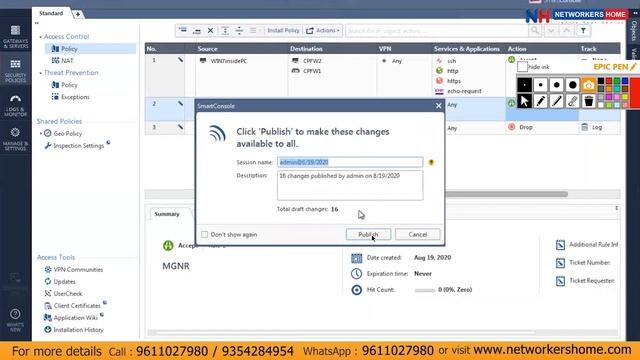Tick the Don't show again checkbox

(x=204, y=234)
